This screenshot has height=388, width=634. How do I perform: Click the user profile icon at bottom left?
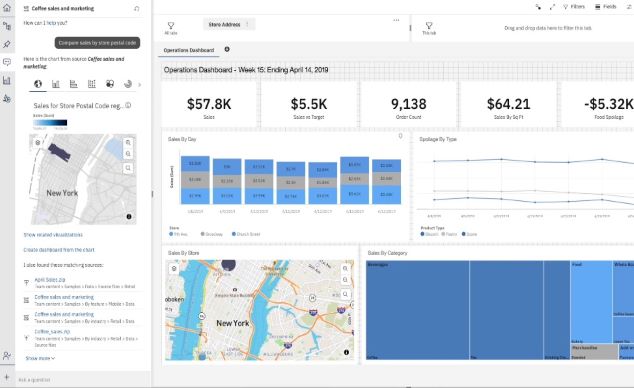pyautogui.click(x=7, y=356)
